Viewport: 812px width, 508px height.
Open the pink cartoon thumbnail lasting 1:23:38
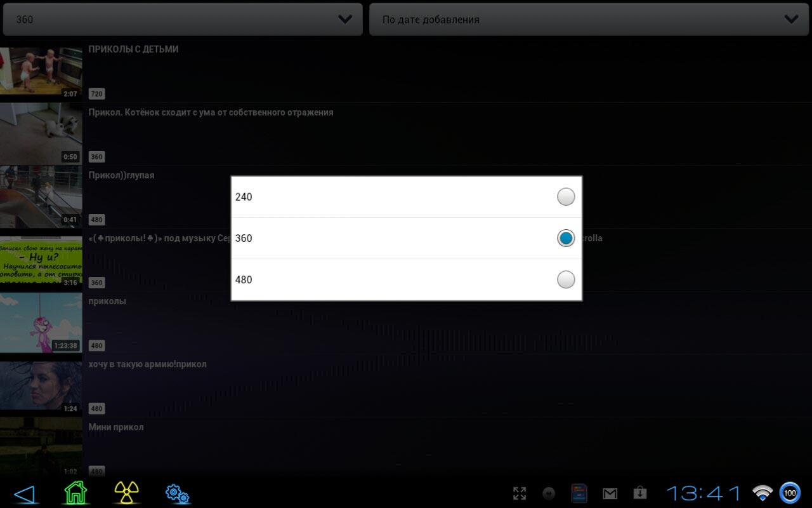pyautogui.click(x=41, y=323)
